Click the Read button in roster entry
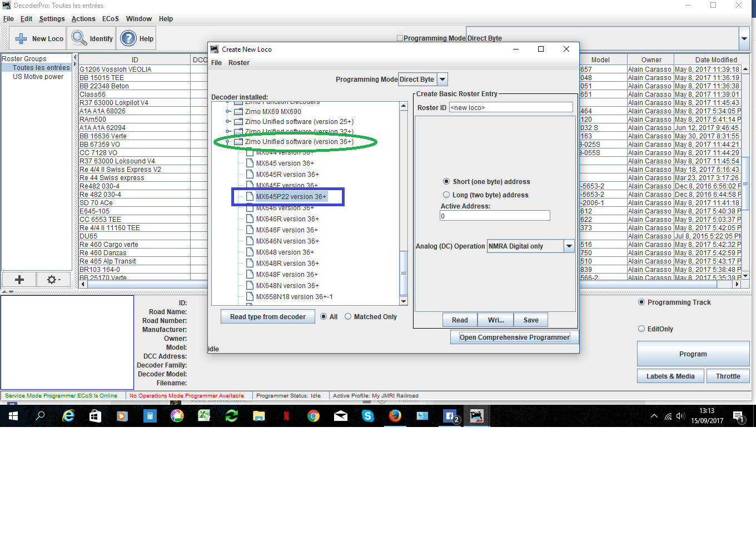Screen dimensions: 756x556 point(460,320)
